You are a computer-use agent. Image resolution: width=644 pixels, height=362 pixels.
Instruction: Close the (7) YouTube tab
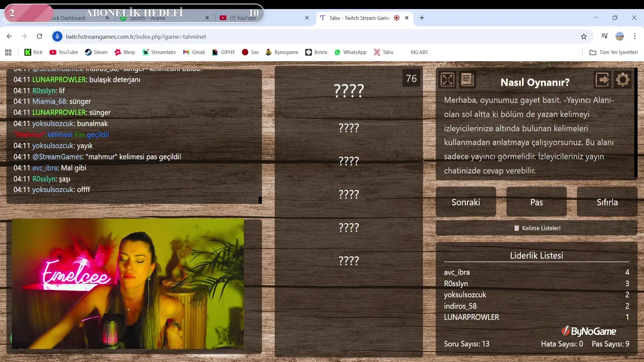tap(307, 18)
